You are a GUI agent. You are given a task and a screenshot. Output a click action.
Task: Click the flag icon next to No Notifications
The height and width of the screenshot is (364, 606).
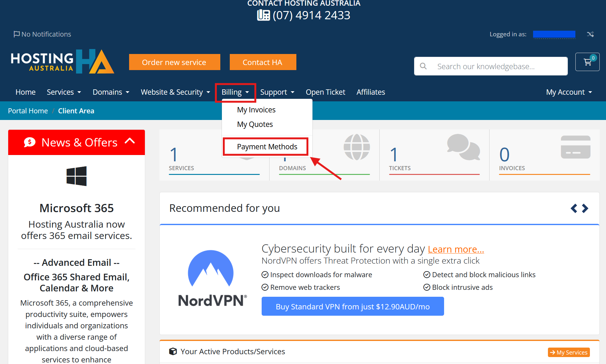click(x=16, y=34)
